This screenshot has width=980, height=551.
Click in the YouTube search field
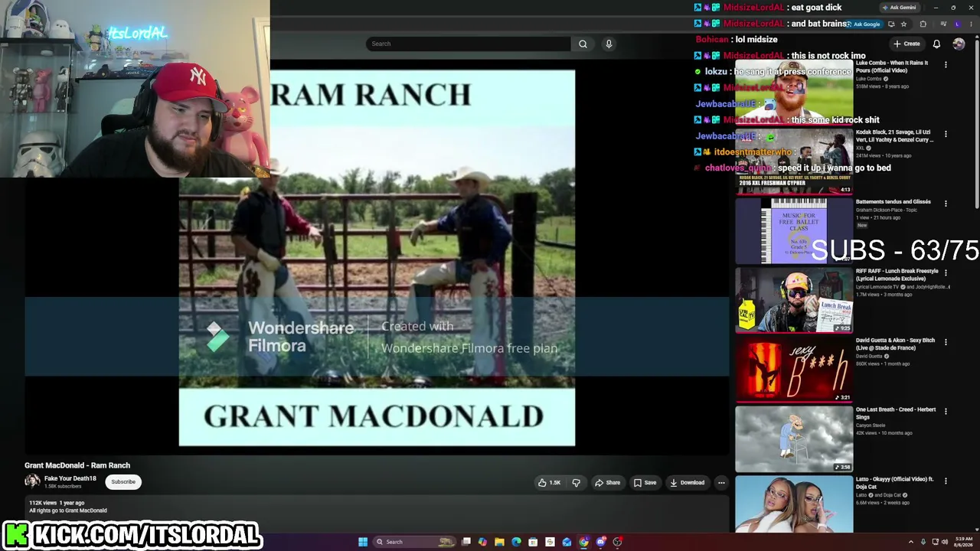468,44
